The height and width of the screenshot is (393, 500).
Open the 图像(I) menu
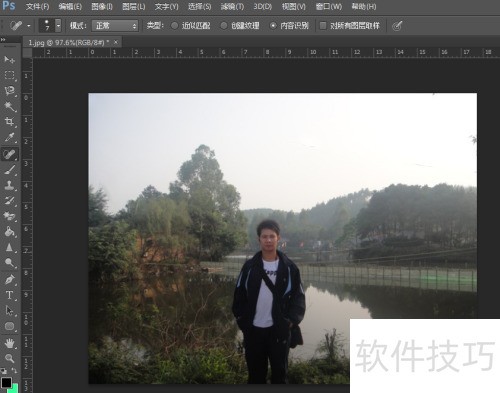tap(102, 6)
